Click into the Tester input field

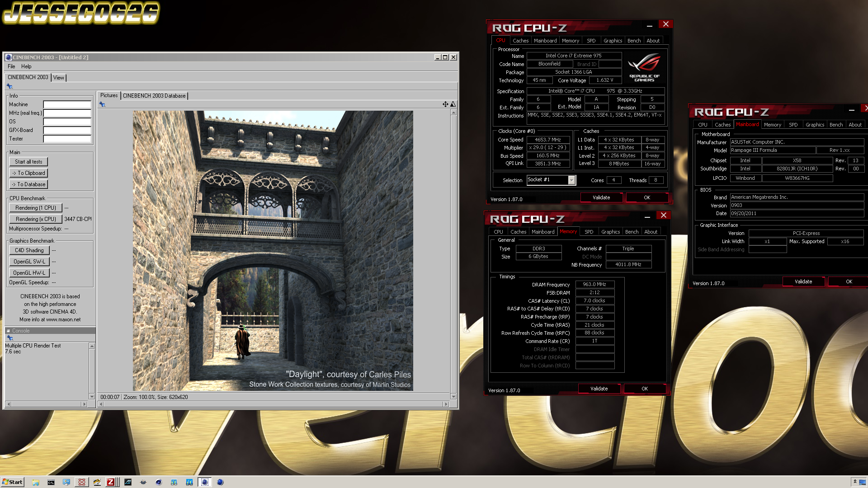(x=67, y=139)
